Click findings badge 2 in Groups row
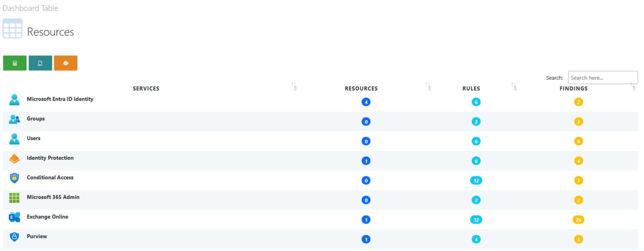Viewport: 644px width, 251px height. tap(578, 122)
